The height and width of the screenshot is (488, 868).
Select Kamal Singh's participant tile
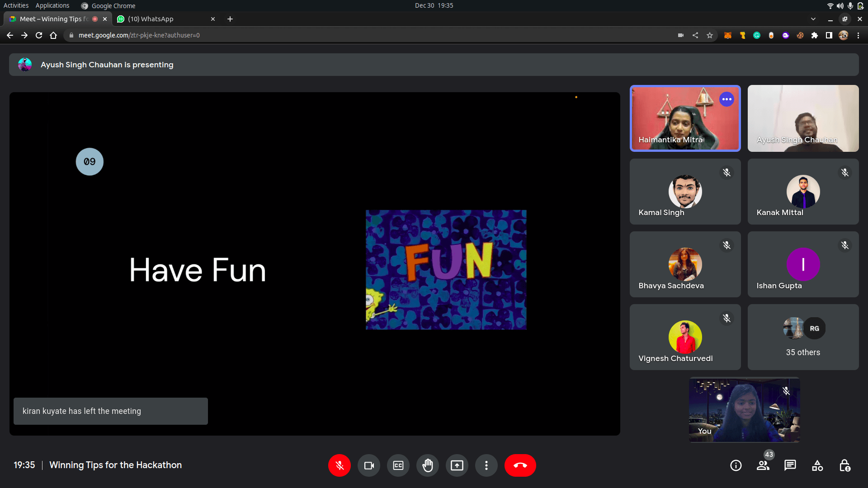(685, 192)
